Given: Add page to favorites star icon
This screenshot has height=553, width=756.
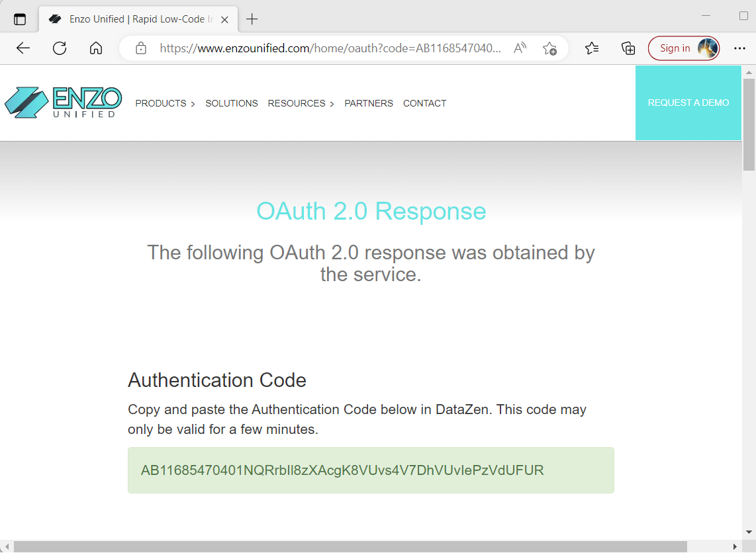Looking at the screenshot, I should (549, 48).
